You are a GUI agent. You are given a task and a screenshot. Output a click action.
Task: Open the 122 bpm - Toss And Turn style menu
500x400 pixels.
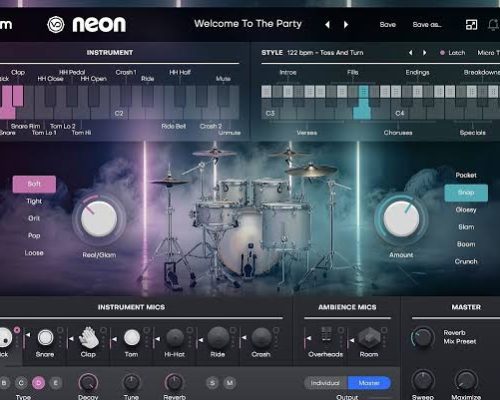[x=325, y=53]
